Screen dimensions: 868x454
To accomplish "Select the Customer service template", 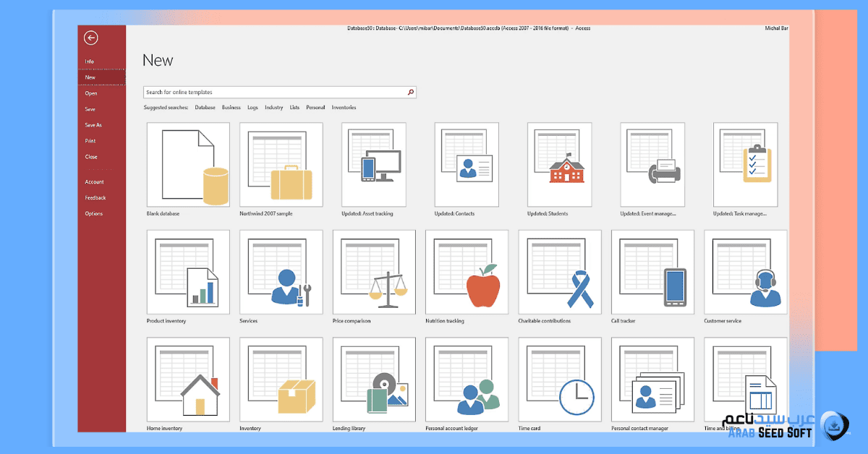I will click(745, 272).
